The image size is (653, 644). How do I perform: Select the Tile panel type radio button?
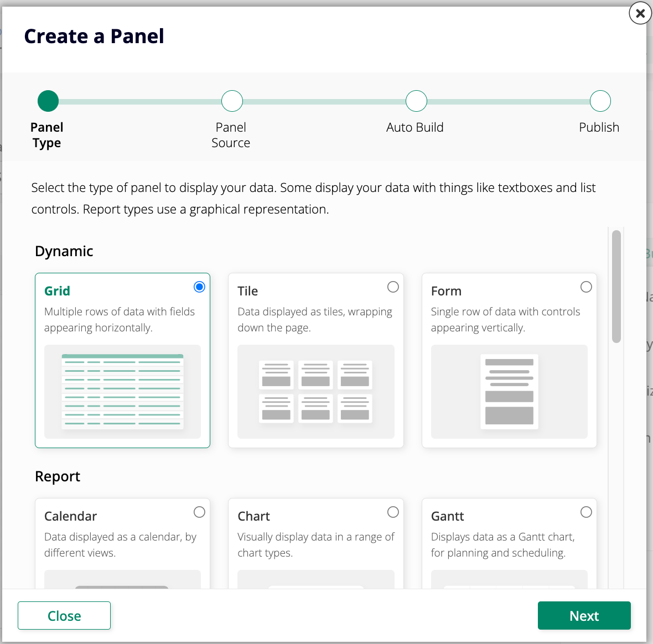click(x=393, y=287)
